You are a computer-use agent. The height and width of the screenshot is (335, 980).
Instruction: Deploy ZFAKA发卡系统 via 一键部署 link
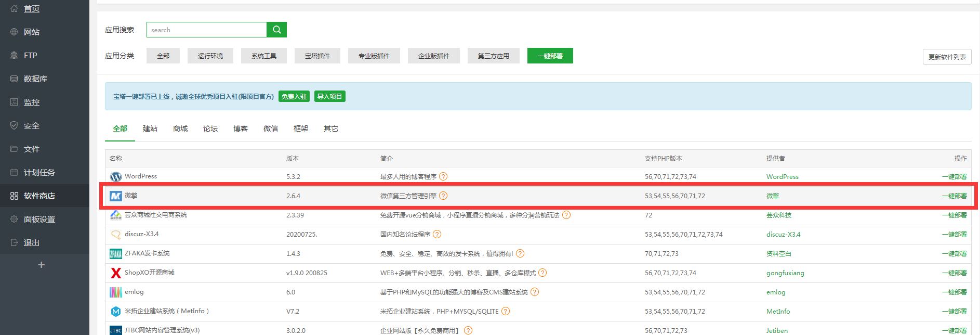point(955,254)
